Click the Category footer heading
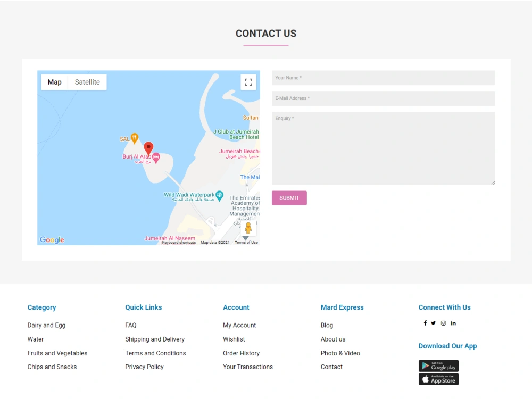532x399 pixels. [x=41, y=307]
